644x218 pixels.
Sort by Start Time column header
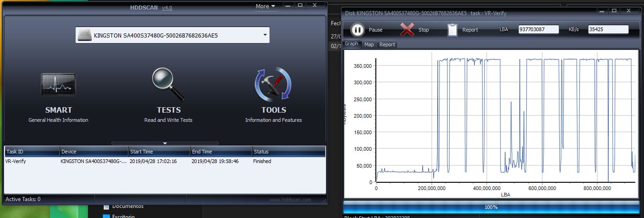pos(159,152)
